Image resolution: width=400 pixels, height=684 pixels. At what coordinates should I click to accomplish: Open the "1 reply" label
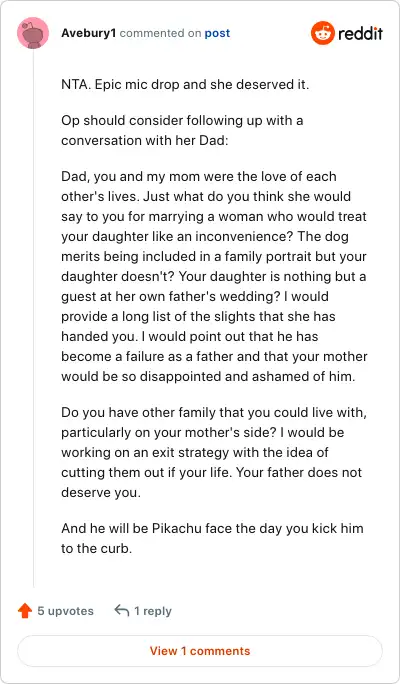pos(153,611)
